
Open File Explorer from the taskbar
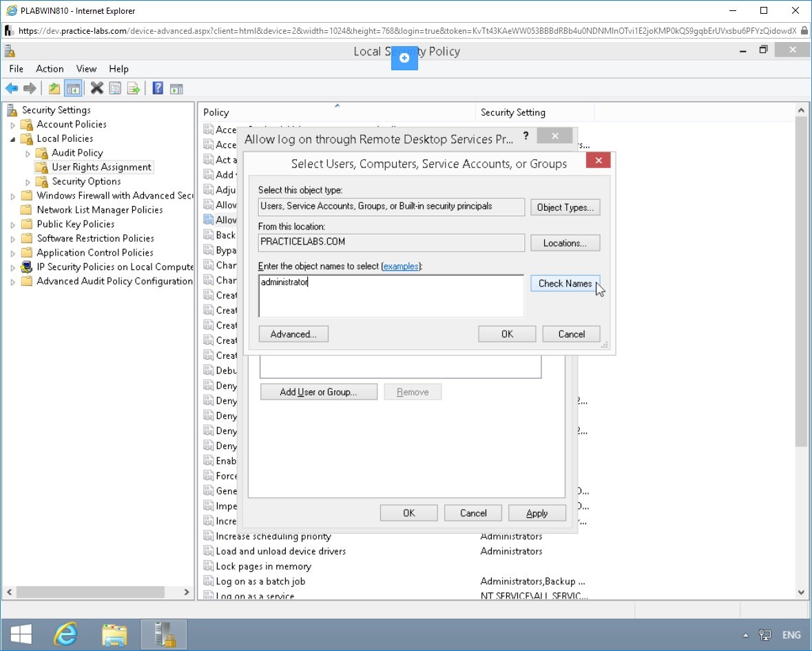pos(114,634)
